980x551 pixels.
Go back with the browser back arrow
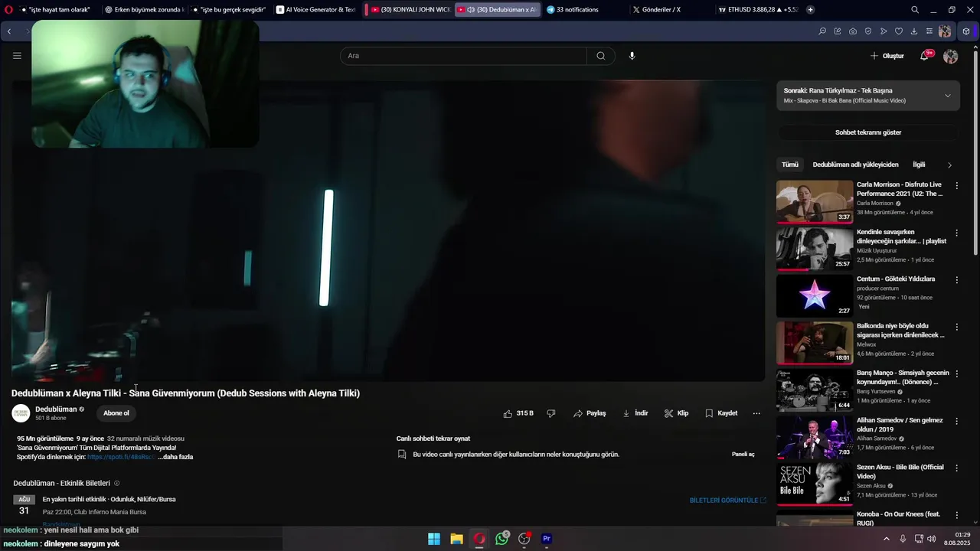coord(9,31)
